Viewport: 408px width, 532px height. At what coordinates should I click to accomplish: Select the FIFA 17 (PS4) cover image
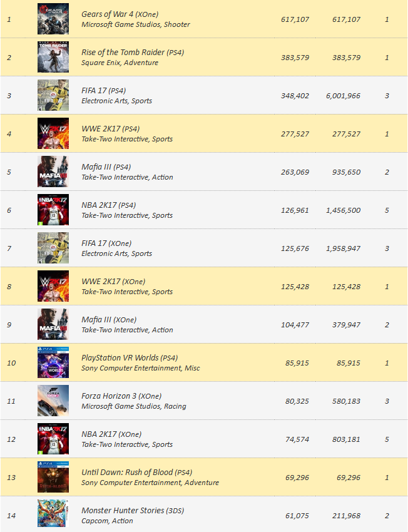point(53,95)
